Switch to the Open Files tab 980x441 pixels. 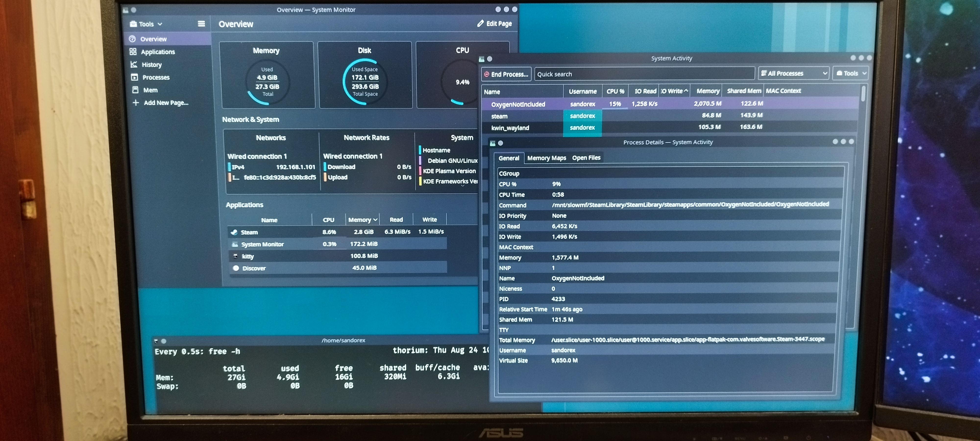[x=586, y=158]
